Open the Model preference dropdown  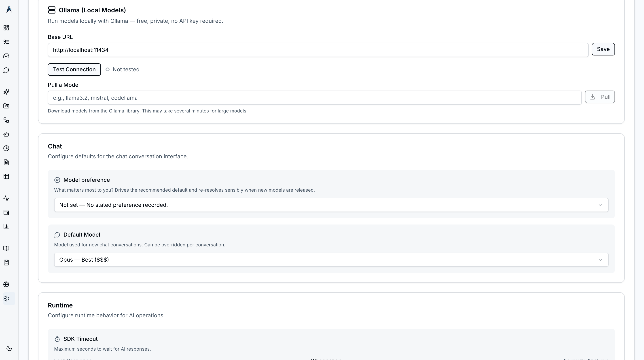(x=331, y=205)
